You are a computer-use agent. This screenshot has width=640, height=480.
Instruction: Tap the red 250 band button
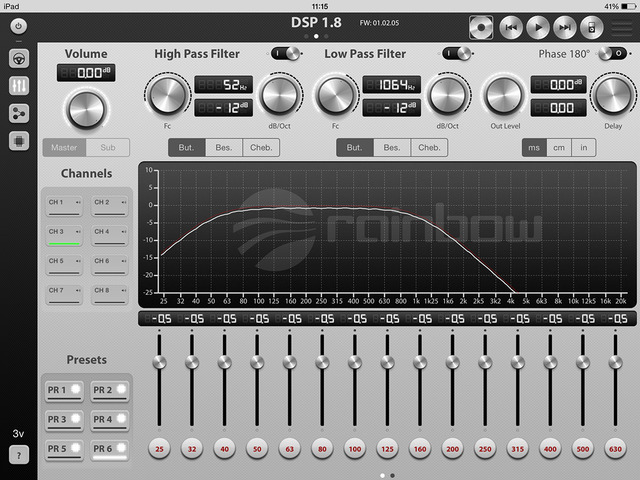click(485, 449)
